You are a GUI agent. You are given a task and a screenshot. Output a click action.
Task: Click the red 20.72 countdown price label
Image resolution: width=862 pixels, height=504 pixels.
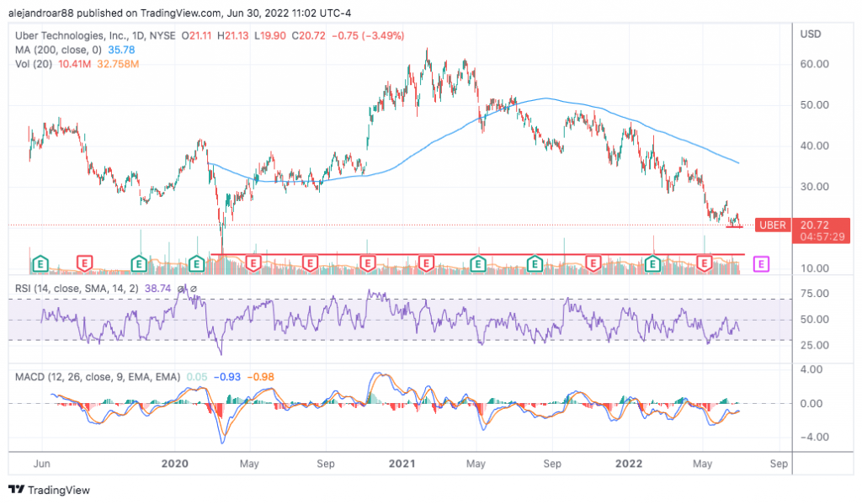point(822,231)
